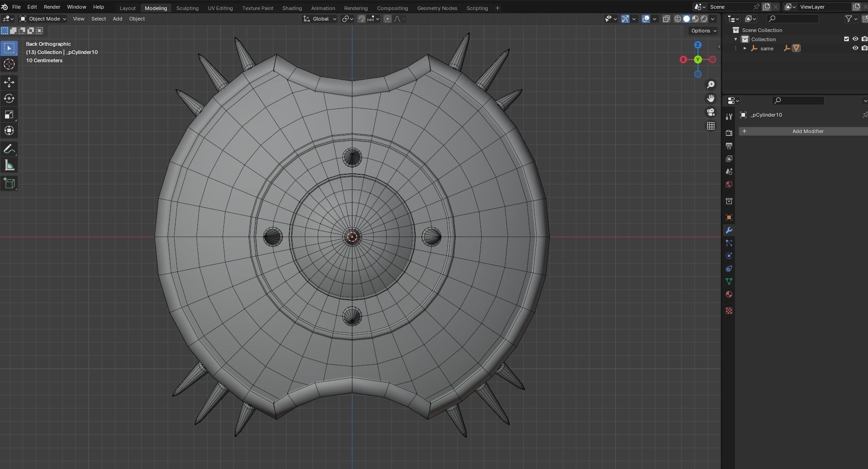Viewport: 868px width, 469px height.
Task: Switch to solid viewport shading
Action: pos(687,19)
